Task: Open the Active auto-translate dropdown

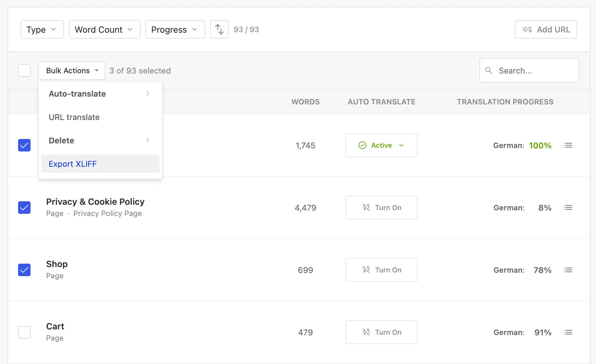Action: click(382, 145)
